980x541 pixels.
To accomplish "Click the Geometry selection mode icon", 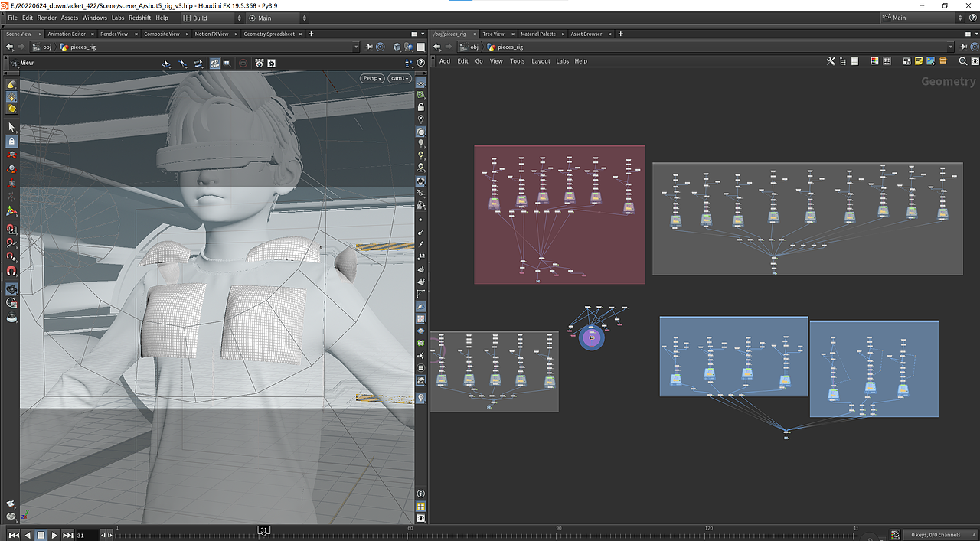I will [11, 97].
